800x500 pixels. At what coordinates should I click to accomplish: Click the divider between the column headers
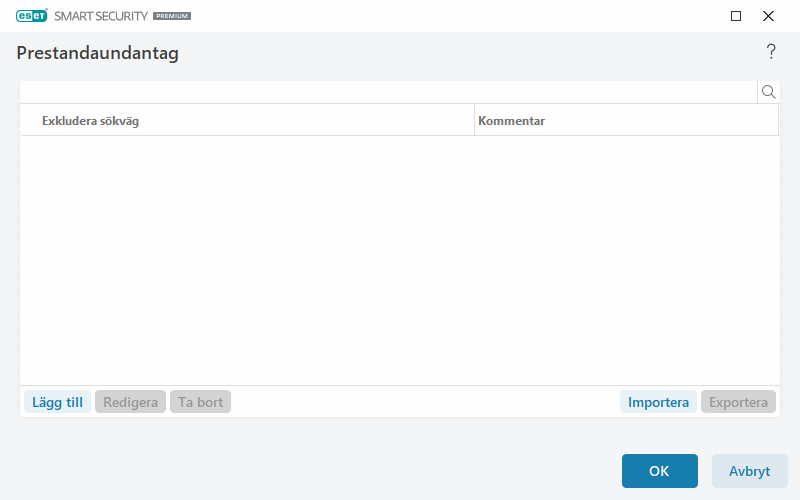(x=474, y=121)
